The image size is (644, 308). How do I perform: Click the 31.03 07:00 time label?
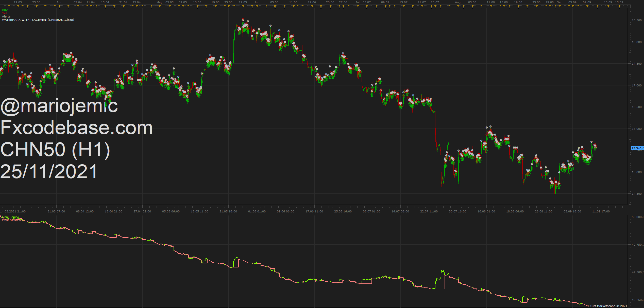click(56, 211)
